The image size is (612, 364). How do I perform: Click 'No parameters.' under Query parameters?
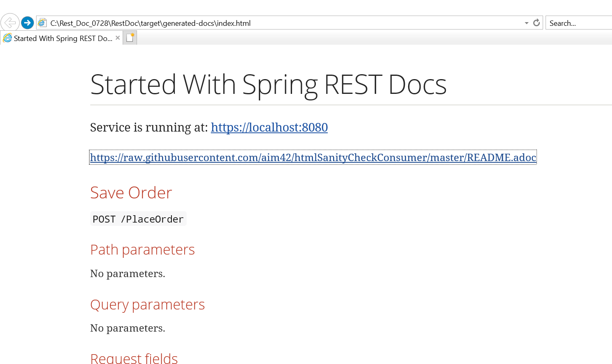point(128,328)
